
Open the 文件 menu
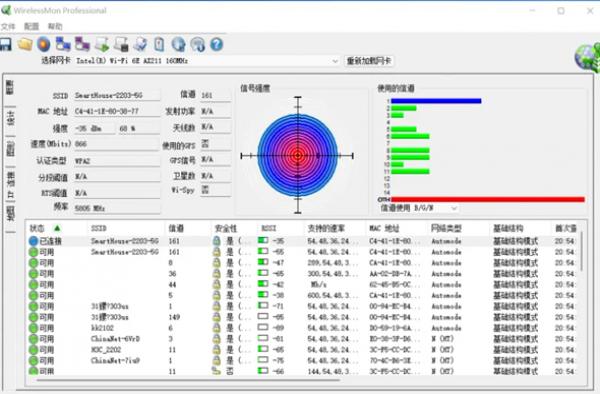(x=8, y=26)
